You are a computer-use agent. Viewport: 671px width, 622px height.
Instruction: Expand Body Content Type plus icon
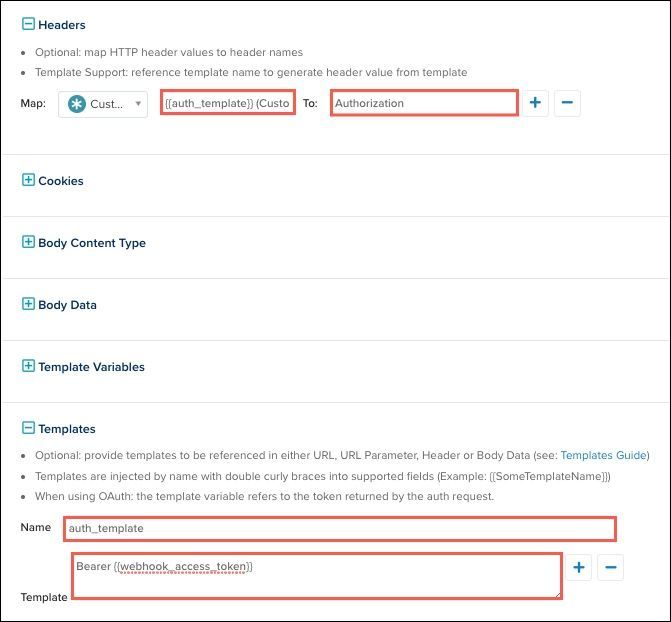(28, 243)
